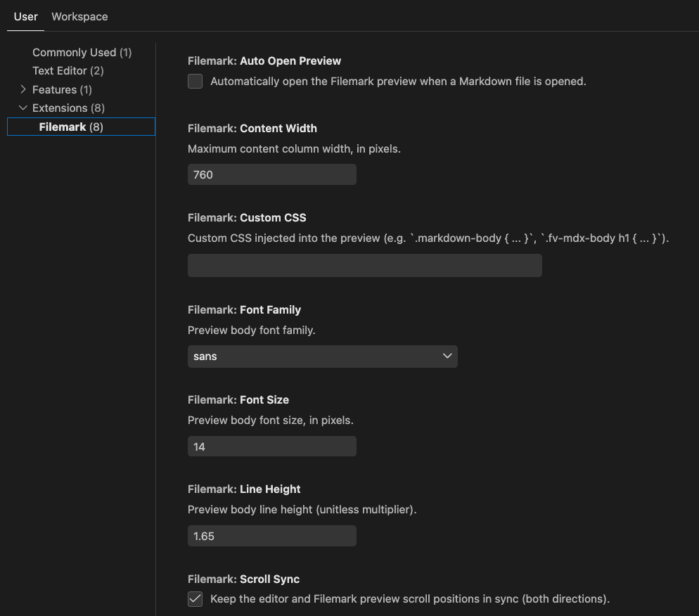
Task: Click the Content Width field showing 760
Action: (x=272, y=174)
